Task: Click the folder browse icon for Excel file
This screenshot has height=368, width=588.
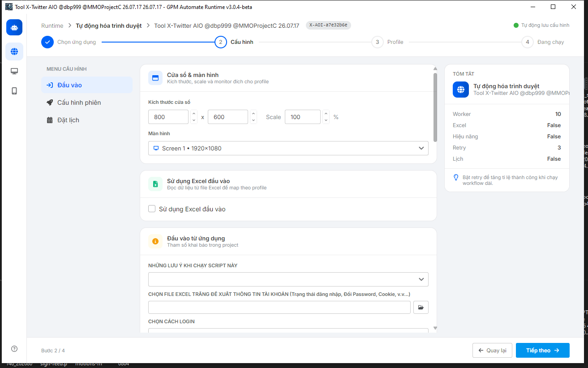Action: (x=421, y=308)
